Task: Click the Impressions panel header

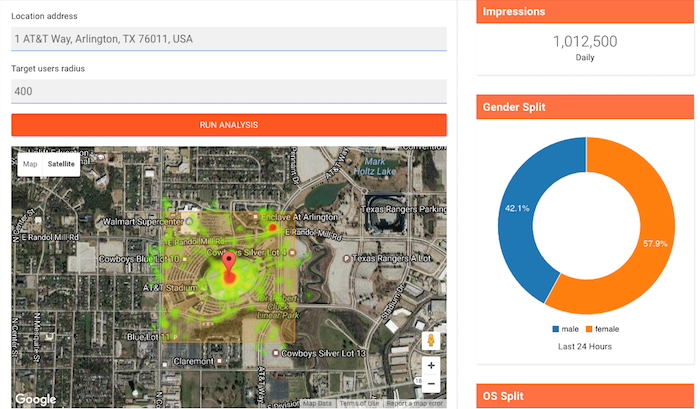Action: point(585,12)
